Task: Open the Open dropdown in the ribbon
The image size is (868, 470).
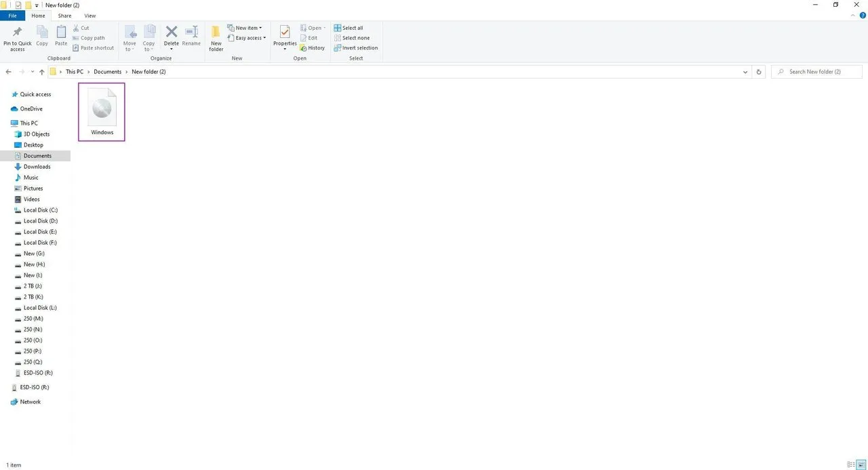Action: [x=313, y=28]
